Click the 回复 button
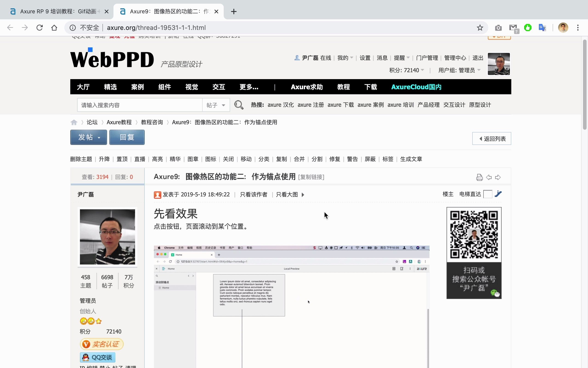Screen dimensions: 588x368 coord(127,137)
